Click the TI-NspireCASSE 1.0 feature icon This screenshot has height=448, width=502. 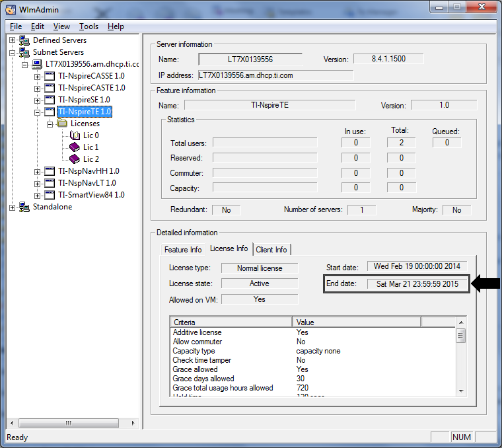point(50,76)
